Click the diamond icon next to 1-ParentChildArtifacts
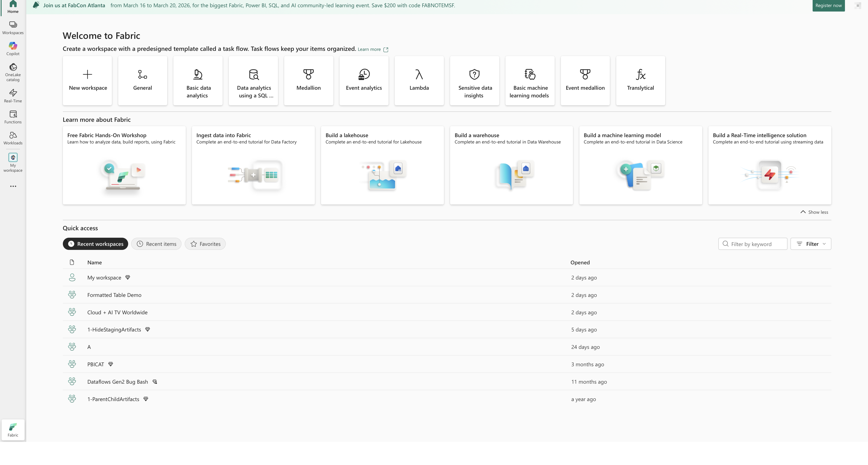The width and height of the screenshot is (868, 465). (x=146, y=399)
